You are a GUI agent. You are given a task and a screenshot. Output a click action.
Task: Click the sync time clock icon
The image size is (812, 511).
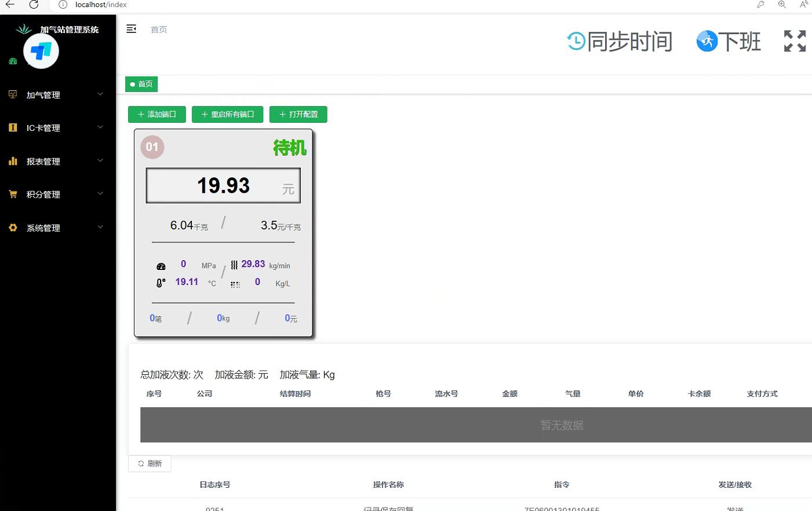tap(576, 41)
